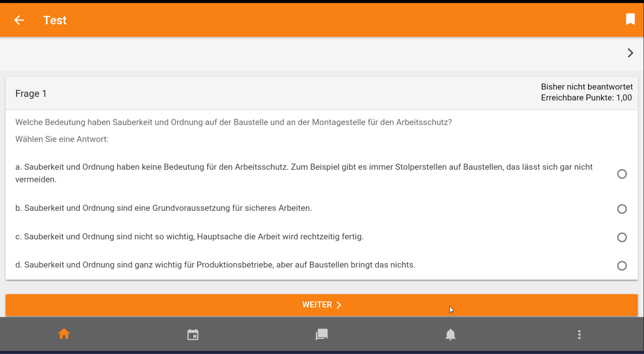Click the Erreichbare Punkte status text
644x354 pixels.
(586, 98)
